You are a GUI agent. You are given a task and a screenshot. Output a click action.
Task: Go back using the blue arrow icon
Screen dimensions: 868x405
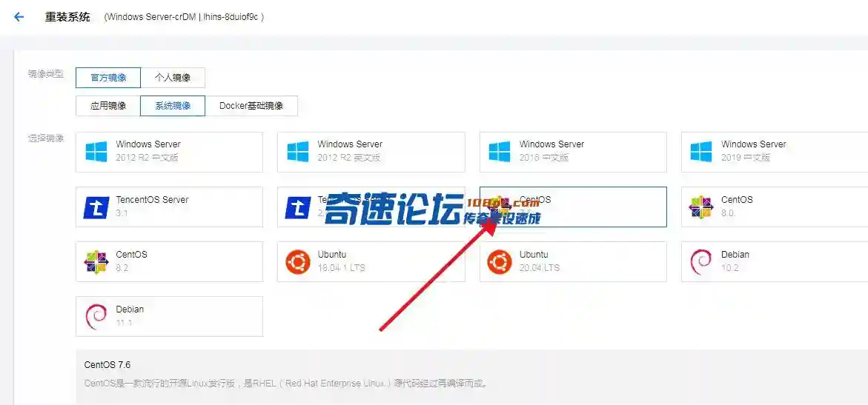point(19,17)
